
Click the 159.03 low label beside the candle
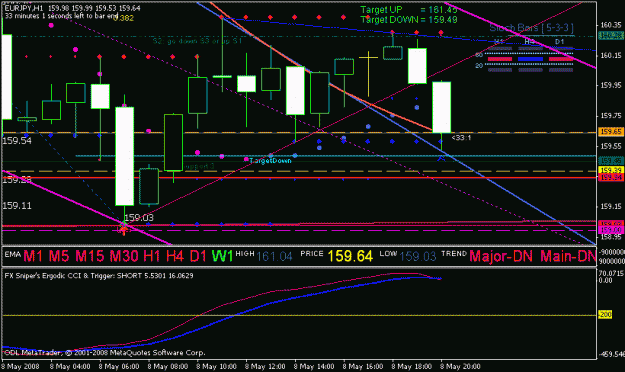[x=139, y=218]
